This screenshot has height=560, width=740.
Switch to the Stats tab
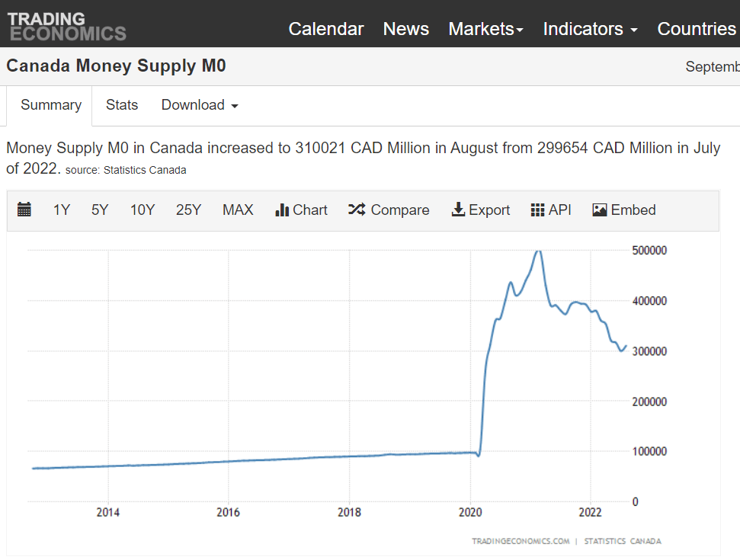pyautogui.click(x=122, y=105)
